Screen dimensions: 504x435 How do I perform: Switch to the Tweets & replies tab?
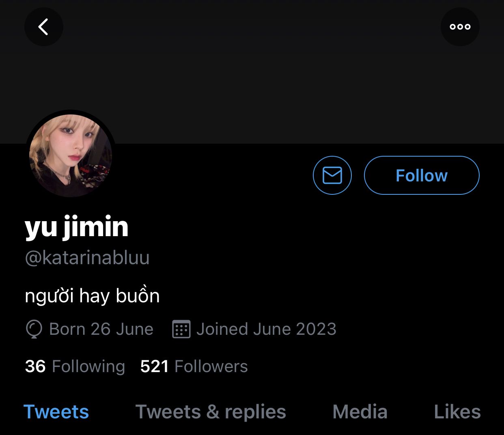click(x=211, y=412)
